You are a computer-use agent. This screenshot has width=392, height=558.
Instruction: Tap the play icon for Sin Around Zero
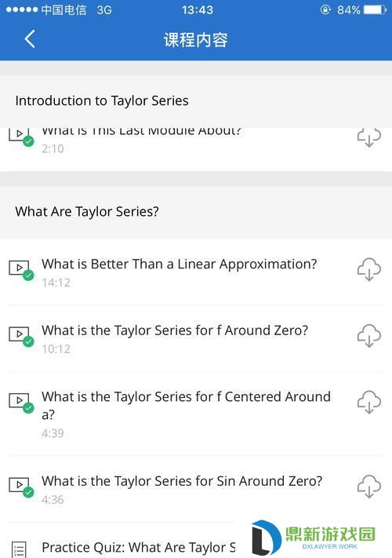[x=21, y=487]
